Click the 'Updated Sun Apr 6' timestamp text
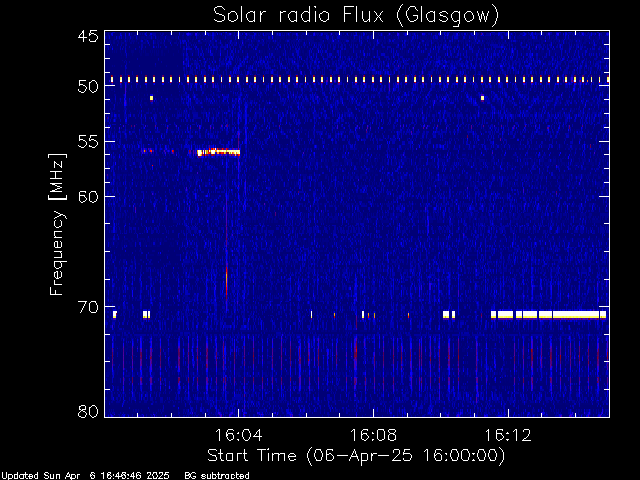This screenshot has width=640, height=480. (85, 476)
